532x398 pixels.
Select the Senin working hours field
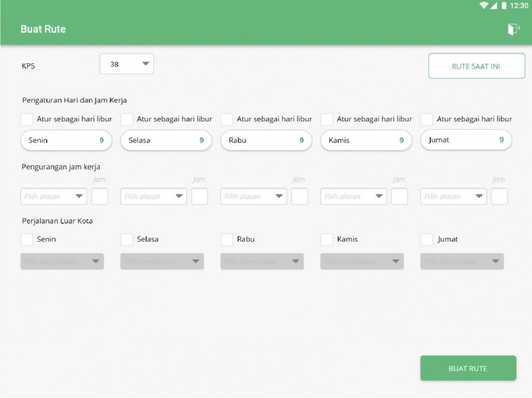(x=66, y=140)
